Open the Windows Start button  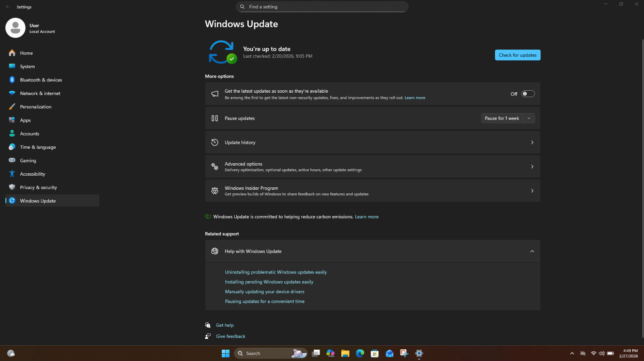225,353
